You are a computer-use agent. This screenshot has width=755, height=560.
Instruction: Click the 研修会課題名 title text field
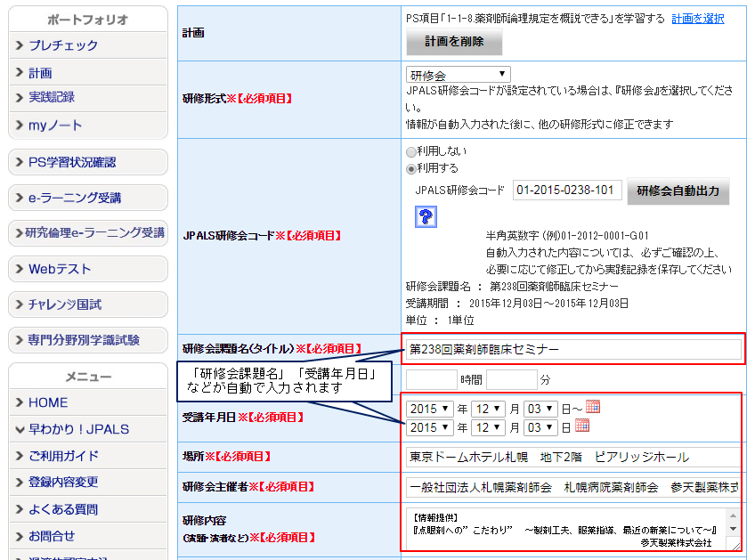click(x=573, y=349)
